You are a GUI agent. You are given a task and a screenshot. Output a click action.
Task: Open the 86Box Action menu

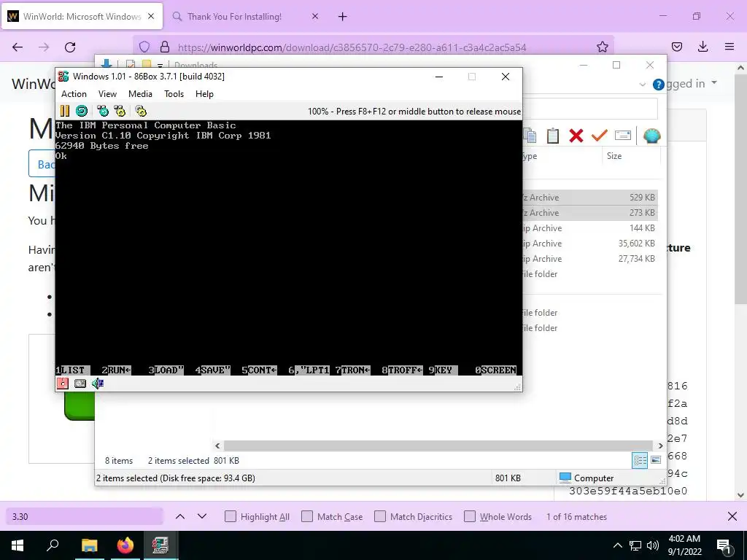(74, 94)
